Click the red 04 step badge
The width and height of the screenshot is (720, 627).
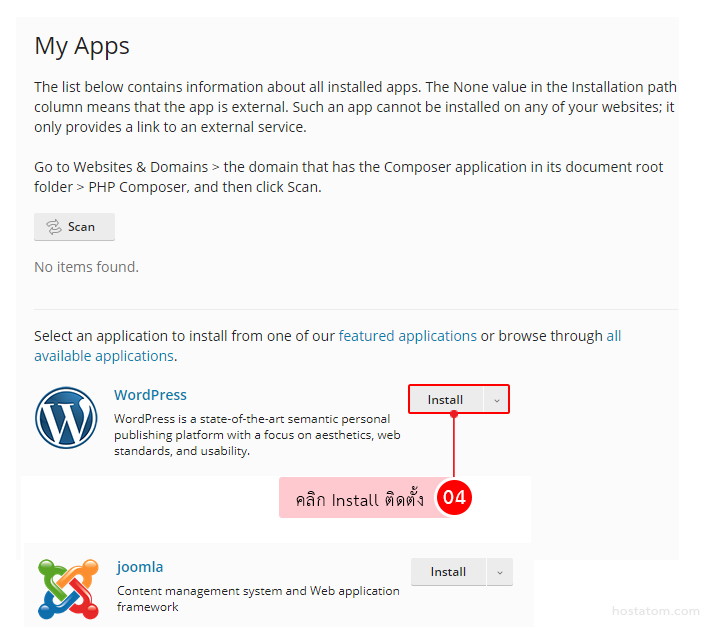(x=454, y=498)
